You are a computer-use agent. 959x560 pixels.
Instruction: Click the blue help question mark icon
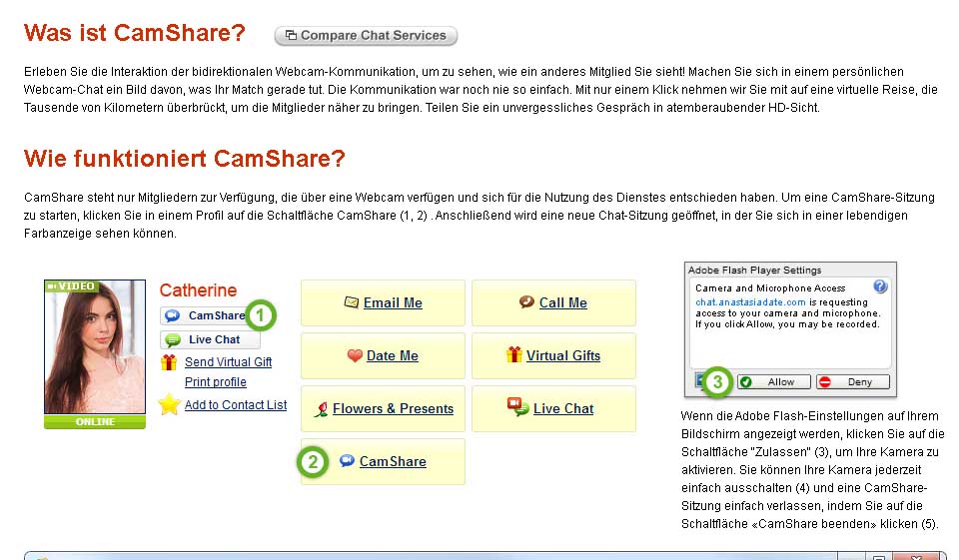pos(880,286)
